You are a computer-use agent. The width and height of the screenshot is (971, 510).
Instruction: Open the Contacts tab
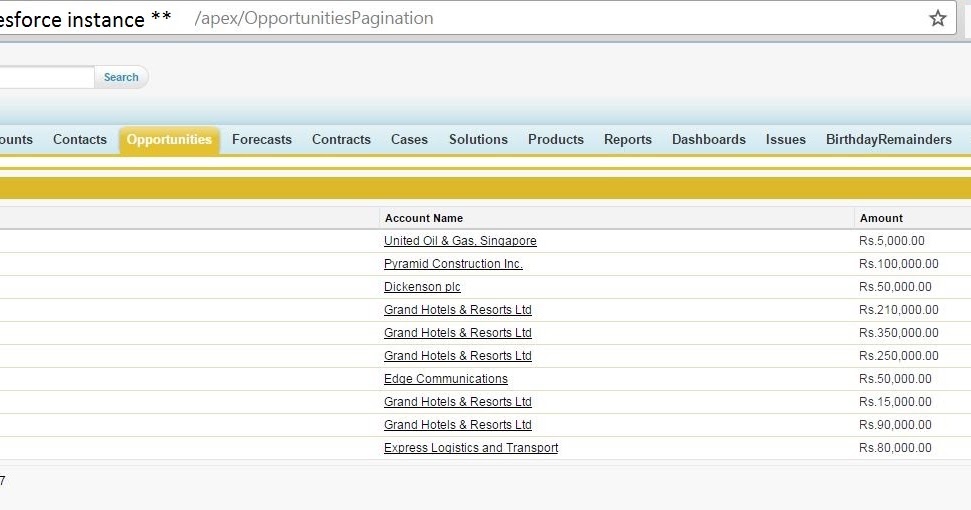coord(80,139)
